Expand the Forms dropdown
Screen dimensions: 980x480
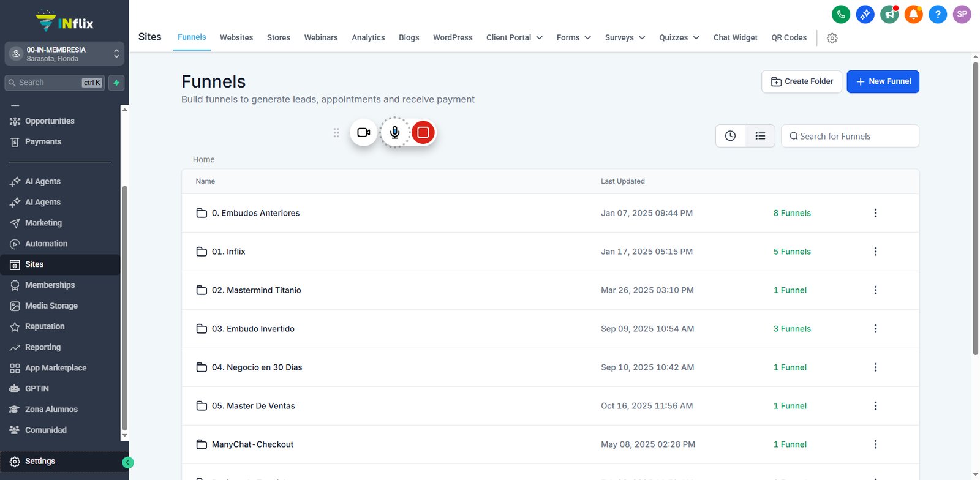[574, 37]
